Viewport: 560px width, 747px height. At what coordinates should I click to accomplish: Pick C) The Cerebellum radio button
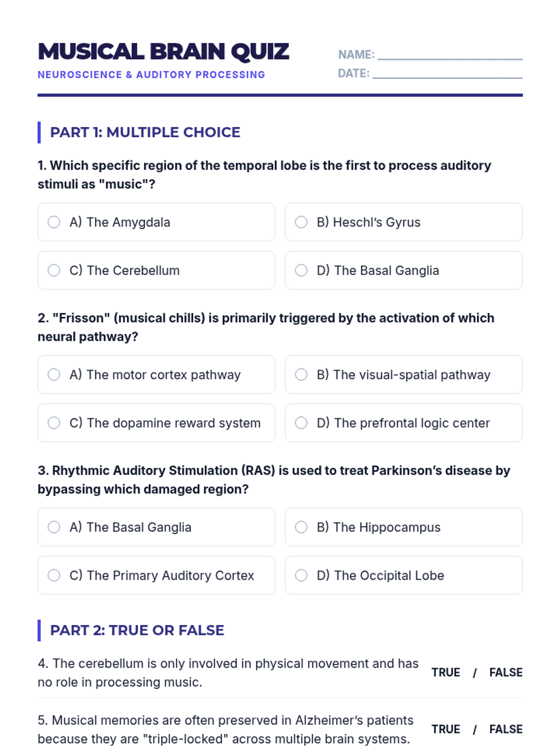tap(156, 270)
